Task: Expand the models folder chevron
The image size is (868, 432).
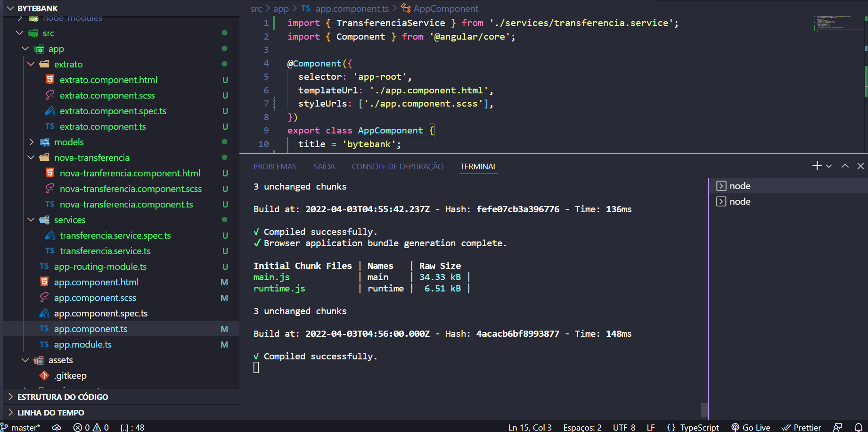Action: coord(31,142)
